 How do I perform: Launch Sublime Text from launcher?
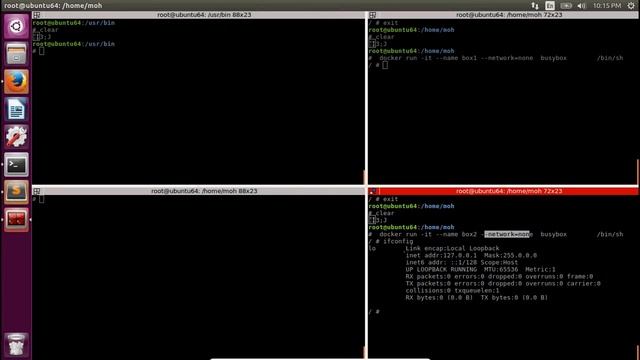[x=16, y=192]
